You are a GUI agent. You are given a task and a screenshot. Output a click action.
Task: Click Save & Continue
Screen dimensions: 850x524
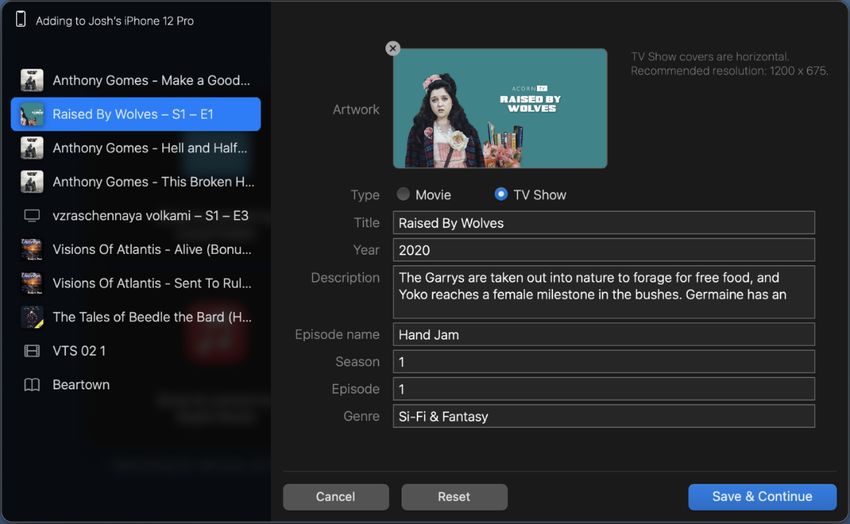point(762,496)
